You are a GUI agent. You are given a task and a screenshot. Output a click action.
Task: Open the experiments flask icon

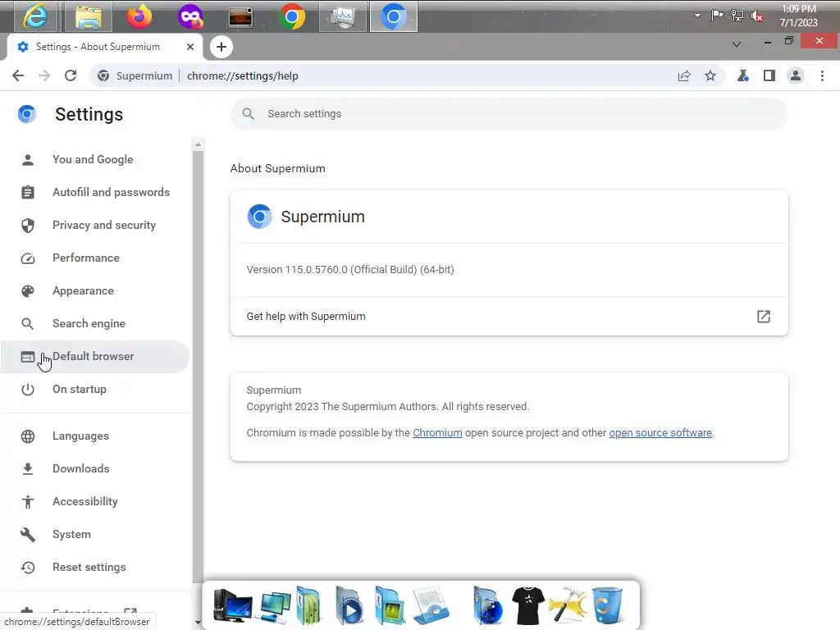(x=742, y=75)
